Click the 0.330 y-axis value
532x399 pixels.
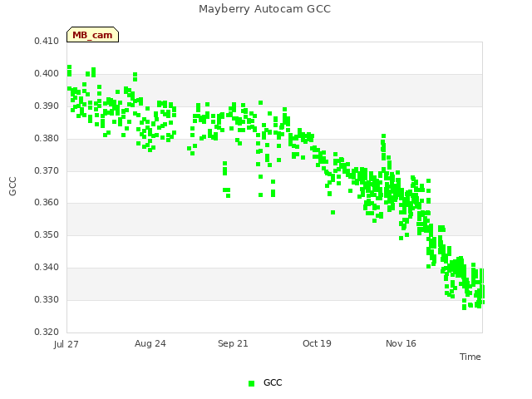(x=47, y=299)
